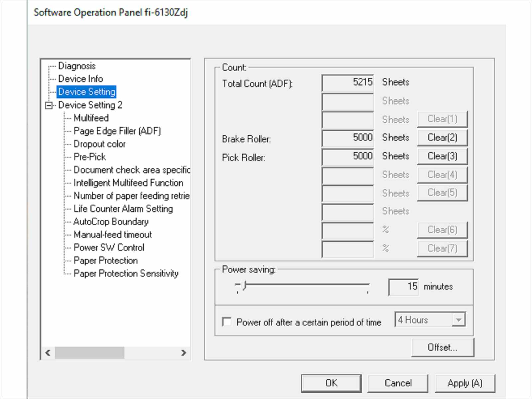Click the Pick Roller count field
This screenshot has width=532, height=399.
348,157
